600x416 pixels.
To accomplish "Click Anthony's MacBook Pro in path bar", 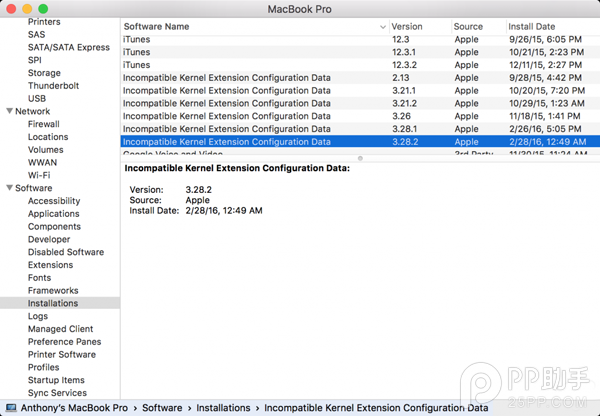I will 74,408.
